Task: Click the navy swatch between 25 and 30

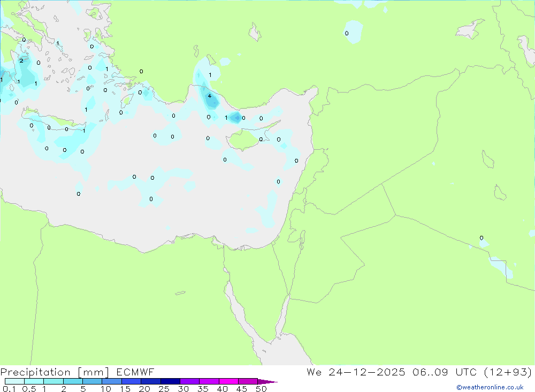Action: point(170,381)
